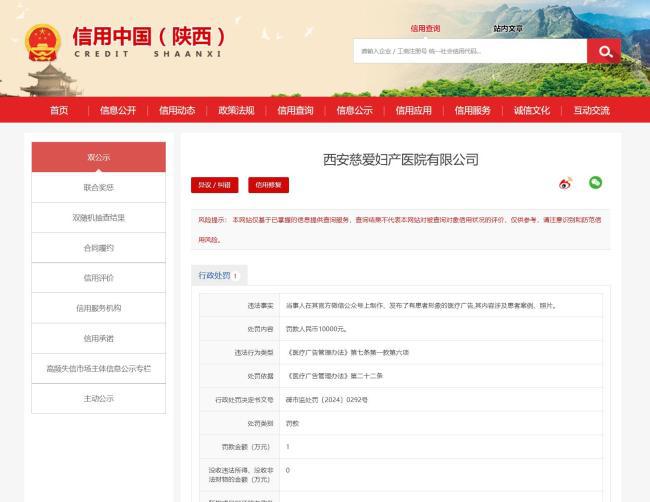Switch to the 行政处罚 tab
Screen dimensions: 650x502
(x=219, y=275)
